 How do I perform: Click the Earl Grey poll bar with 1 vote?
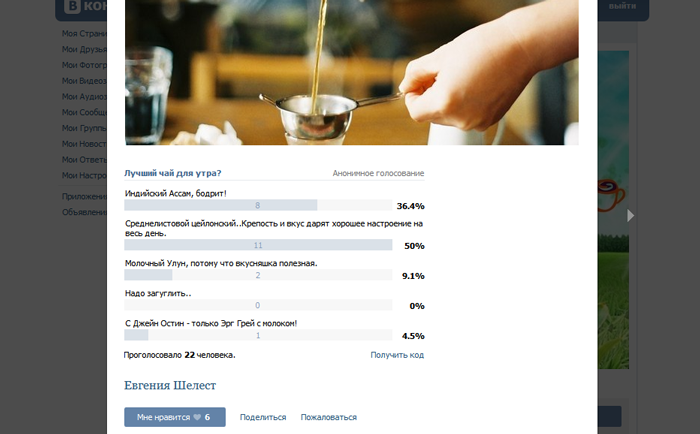point(257,335)
